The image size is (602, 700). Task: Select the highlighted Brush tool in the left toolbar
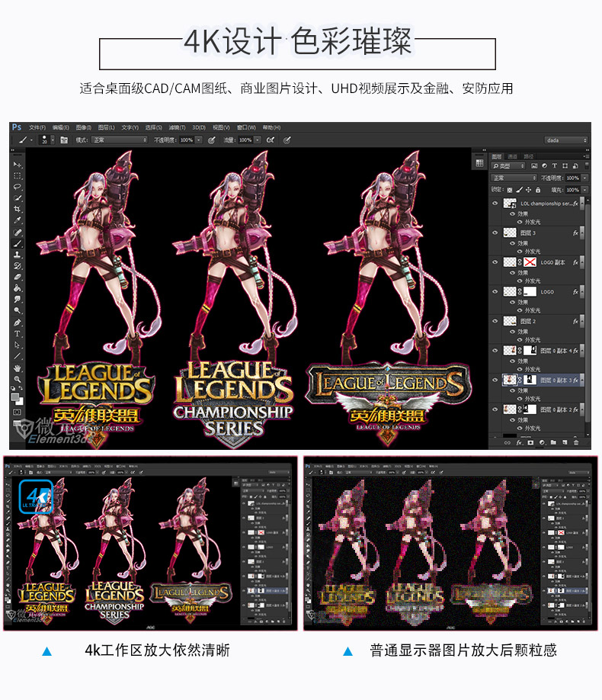[x=18, y=243]
